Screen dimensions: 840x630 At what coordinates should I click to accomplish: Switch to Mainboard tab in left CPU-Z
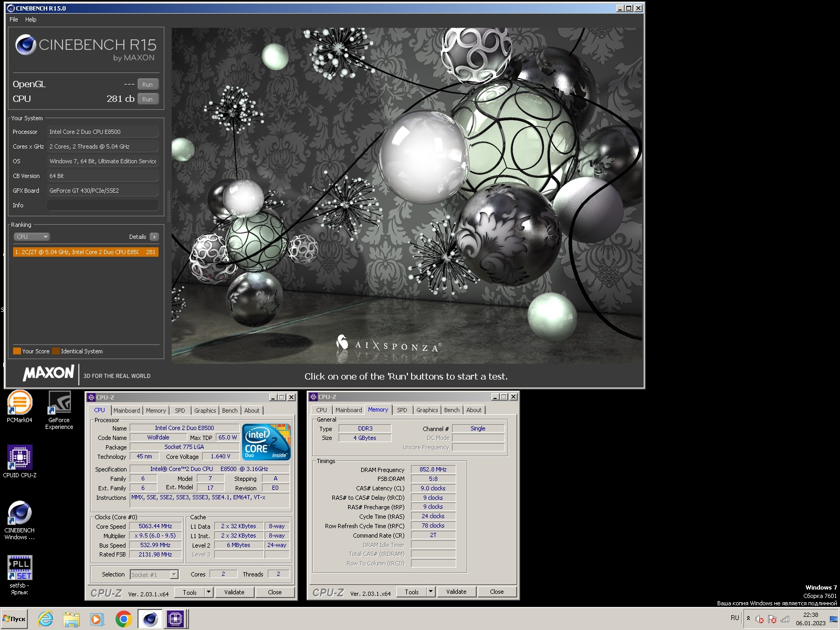pos(127,411)
